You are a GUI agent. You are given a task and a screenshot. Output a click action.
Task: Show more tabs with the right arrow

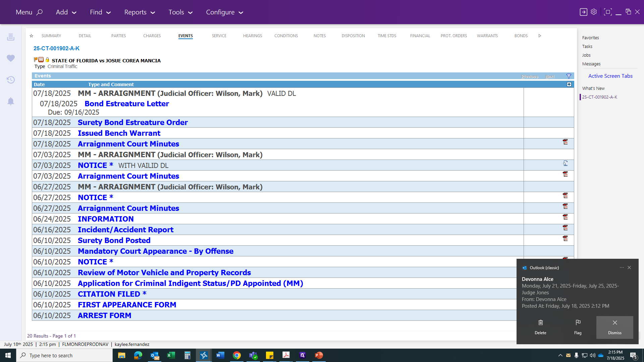tap(540, 36)
